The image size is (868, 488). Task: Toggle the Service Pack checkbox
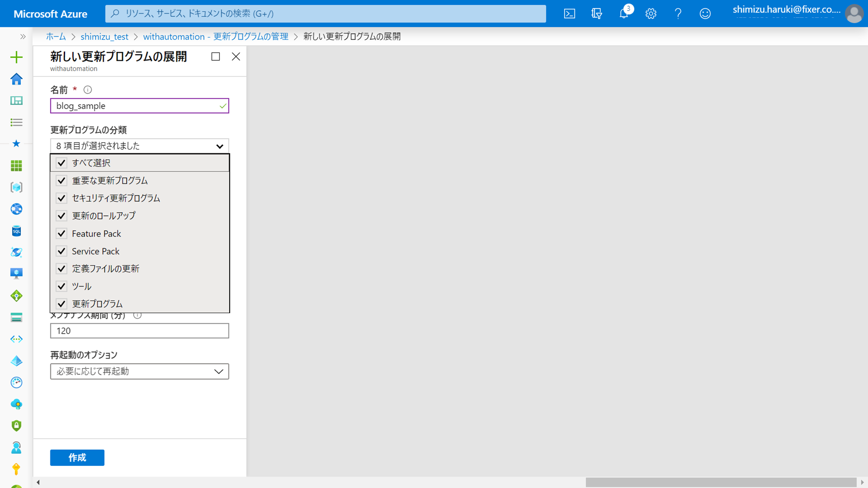(x=62, y=251)
